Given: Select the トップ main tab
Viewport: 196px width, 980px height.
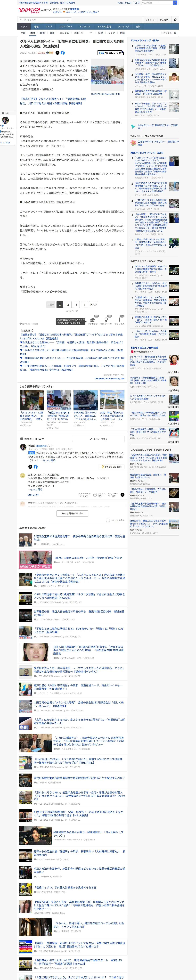Looking at the screenshot, I should 24,27.
